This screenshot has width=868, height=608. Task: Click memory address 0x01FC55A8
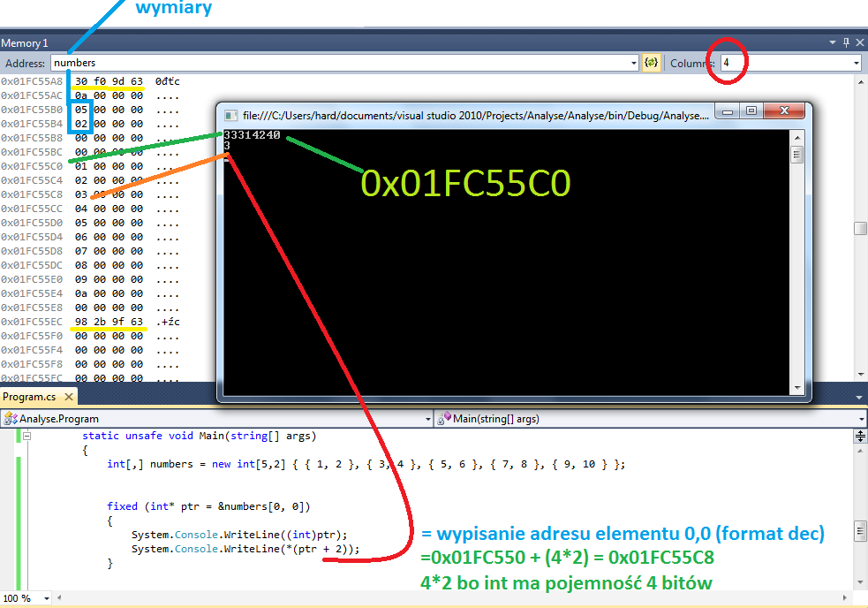32,81
